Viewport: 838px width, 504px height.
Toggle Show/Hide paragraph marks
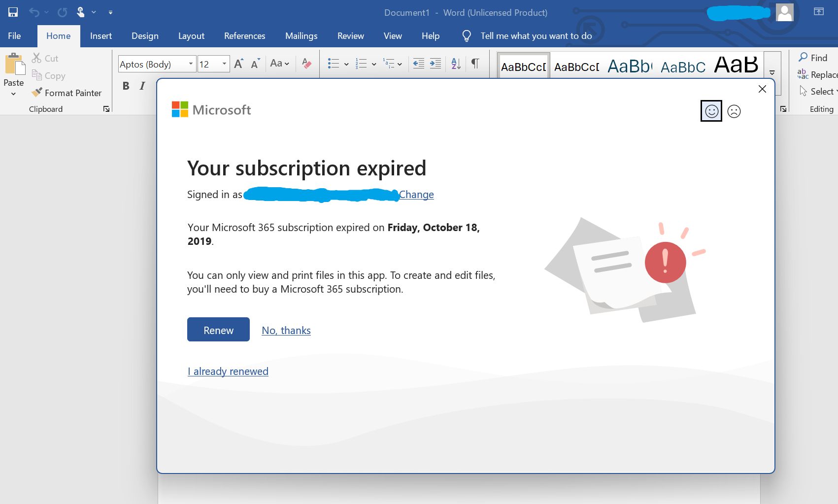pyautogui.click(x=474, y=63)
